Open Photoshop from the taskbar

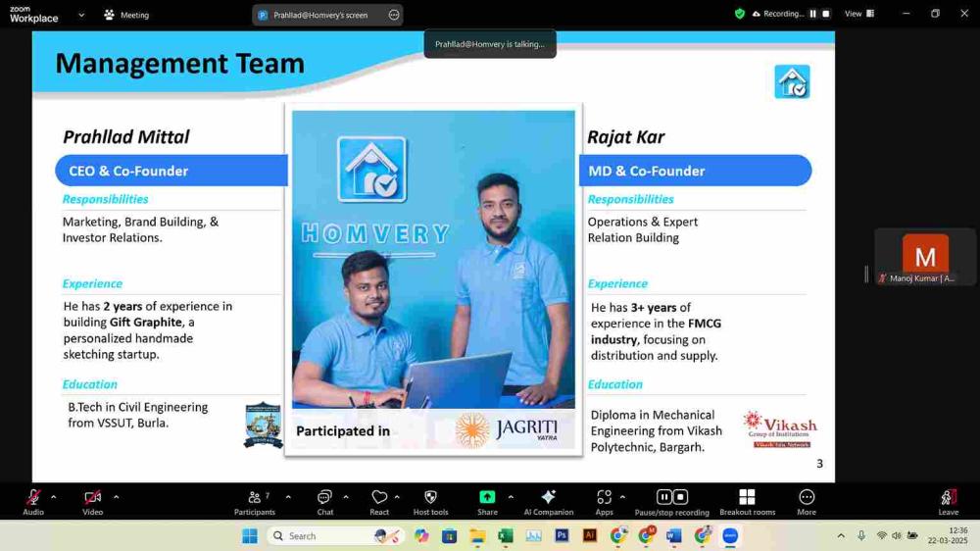pos(562,536)
